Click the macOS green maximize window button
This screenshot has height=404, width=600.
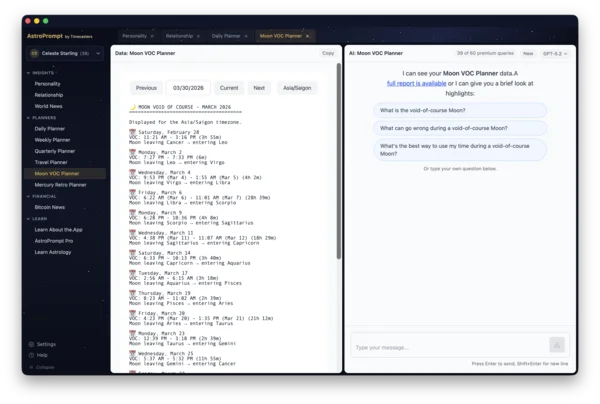pyautogui.click(x=46, y=21)
